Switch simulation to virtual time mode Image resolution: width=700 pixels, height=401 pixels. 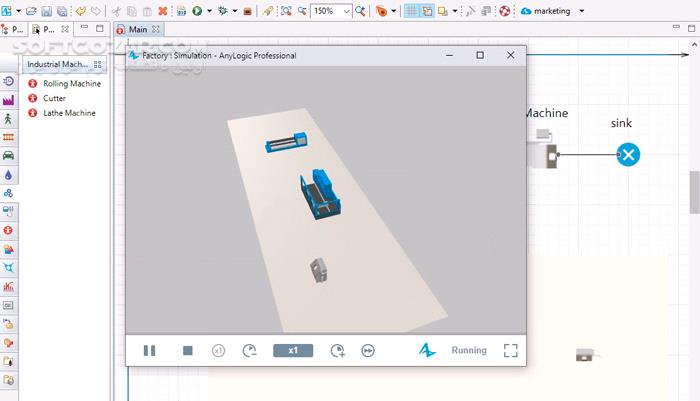368,351
